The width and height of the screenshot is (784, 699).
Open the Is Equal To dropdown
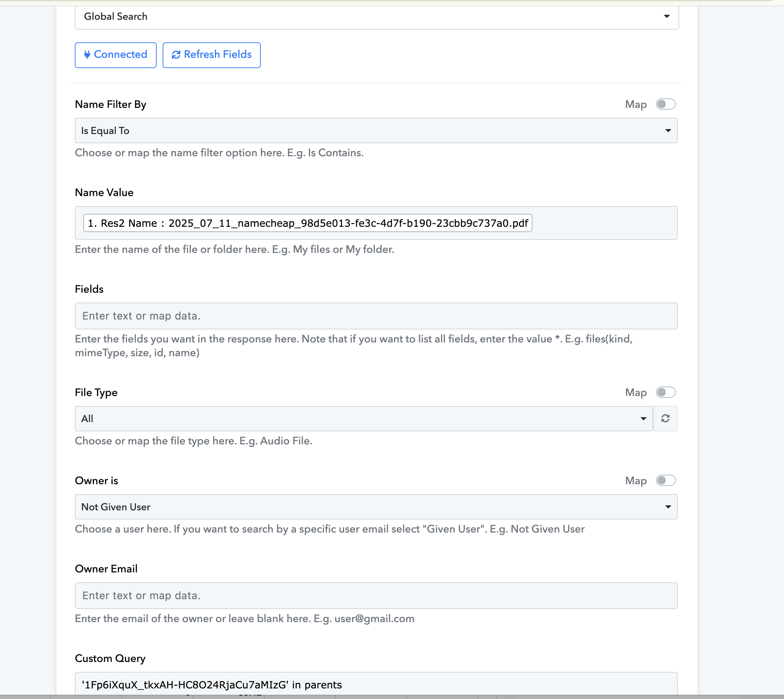(x=376, y=130)
